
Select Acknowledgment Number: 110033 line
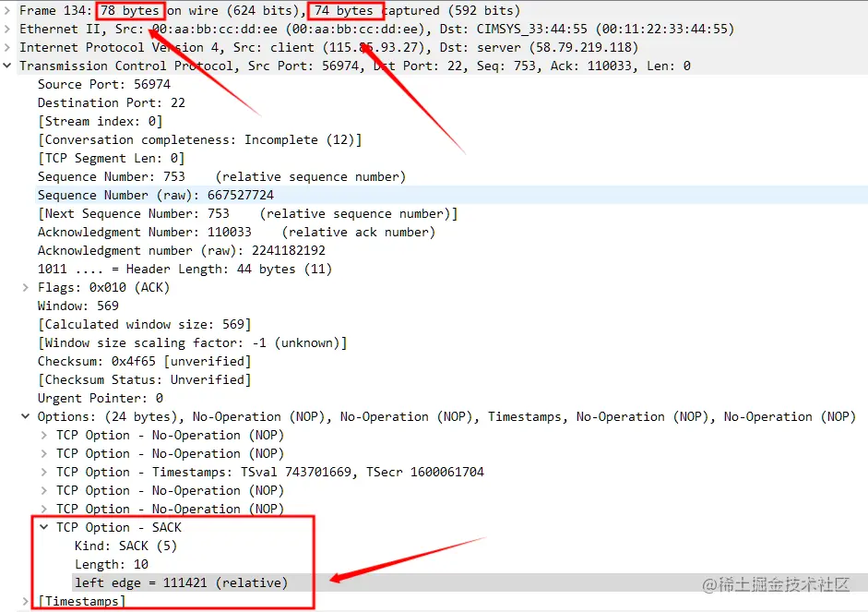tap(237, 232)
